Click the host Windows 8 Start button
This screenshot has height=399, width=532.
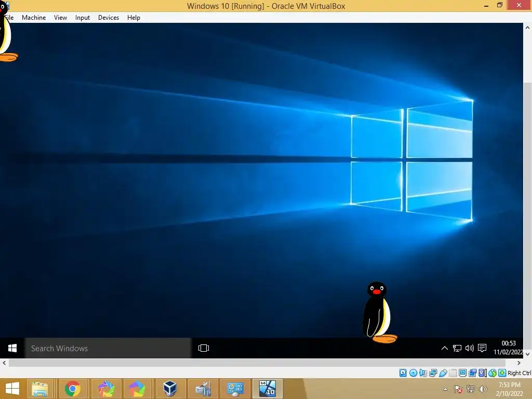[x=12, y=389]
